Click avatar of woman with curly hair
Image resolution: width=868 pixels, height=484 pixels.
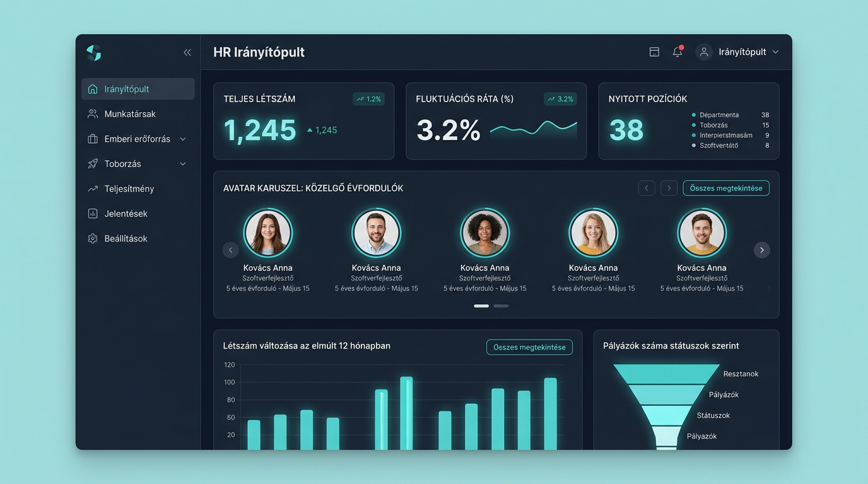485,233
